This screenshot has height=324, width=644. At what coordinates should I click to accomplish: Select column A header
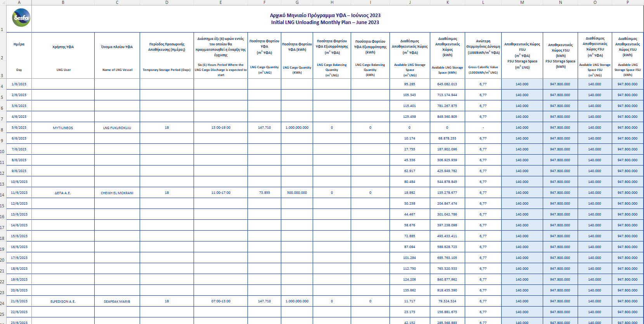tap(19, 2)
